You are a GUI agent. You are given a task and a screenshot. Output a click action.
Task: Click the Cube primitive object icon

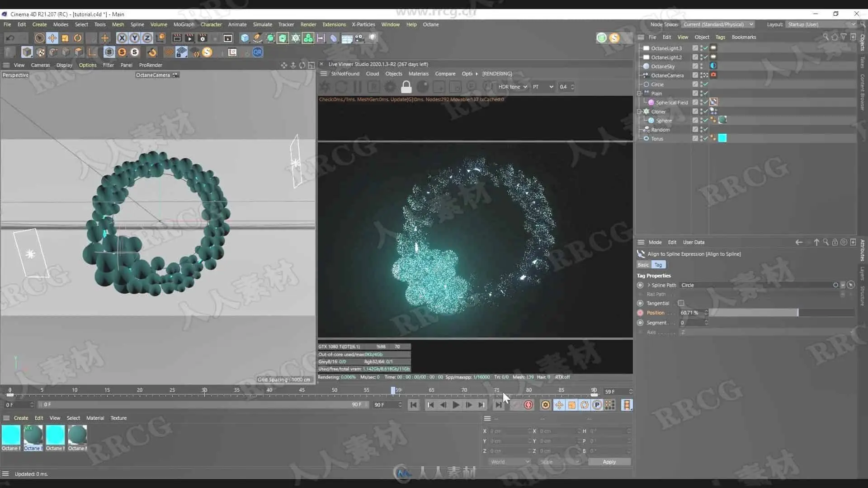[x=245, y=38]
